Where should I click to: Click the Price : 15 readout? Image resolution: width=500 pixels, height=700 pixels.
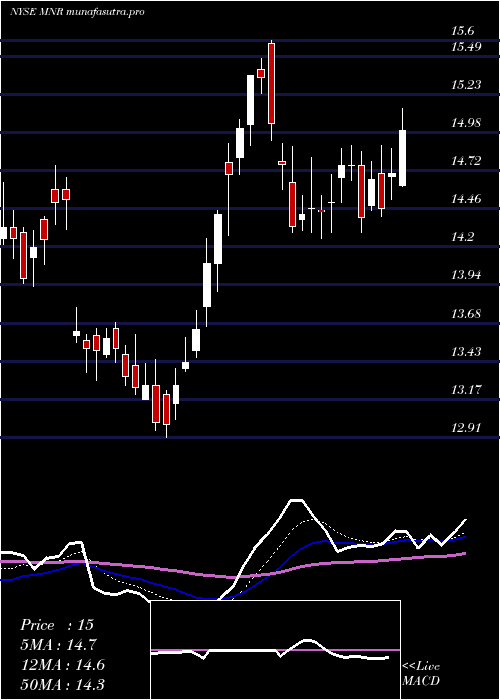click(57, 625)
